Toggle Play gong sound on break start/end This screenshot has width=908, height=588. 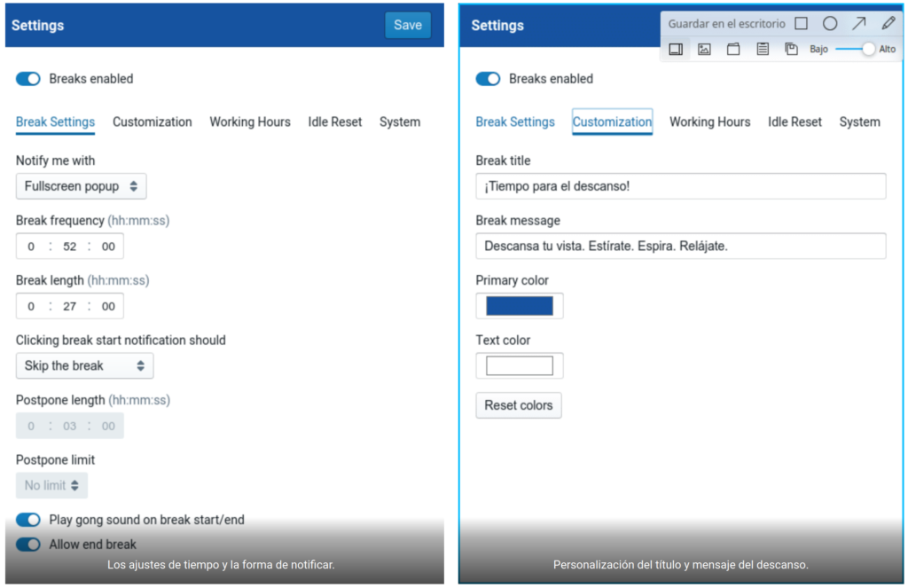tap(28, 520)
